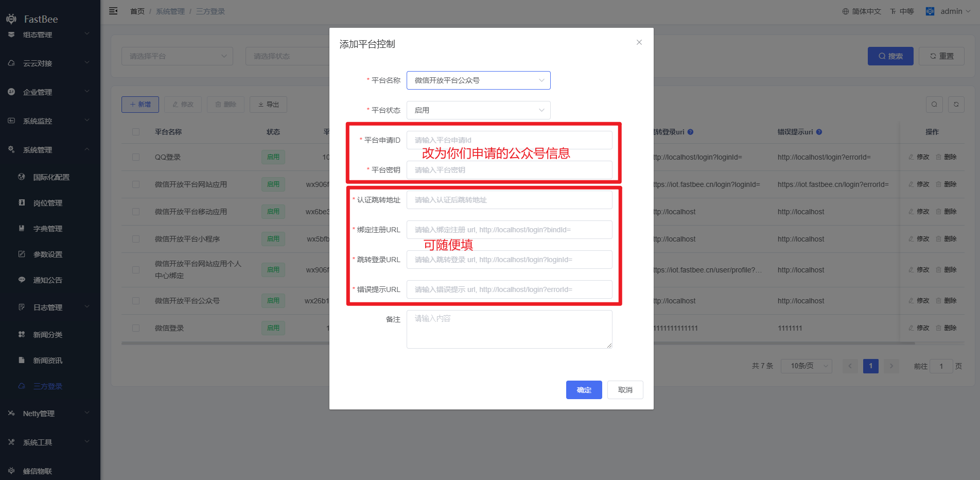Screen dimensions: 980x480
Task: Click help icon beside 错误提示uri column
Action: coord(819,132)
